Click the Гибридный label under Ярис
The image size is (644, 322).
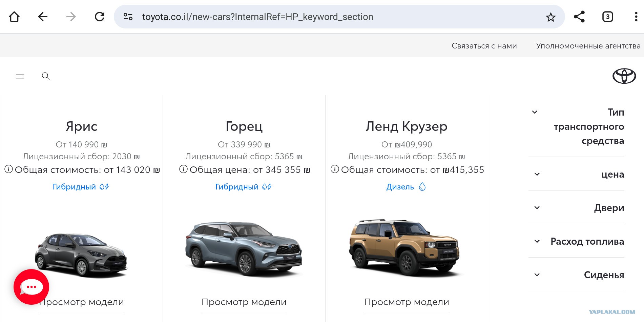(74, 187)
